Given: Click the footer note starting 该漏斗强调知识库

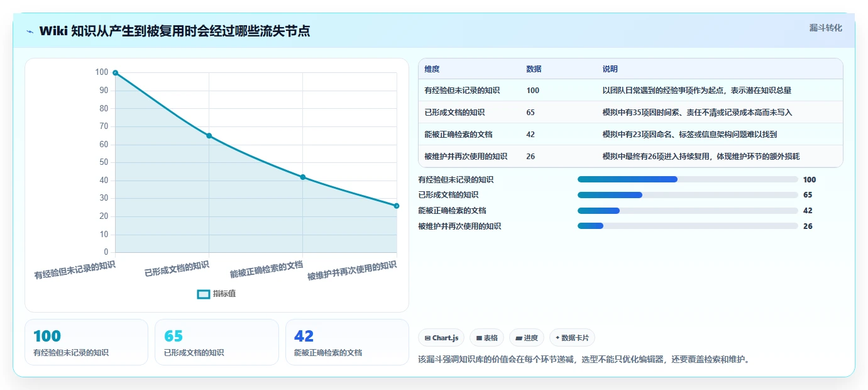Looking at the screenshot, I should [x=584, y=360].
